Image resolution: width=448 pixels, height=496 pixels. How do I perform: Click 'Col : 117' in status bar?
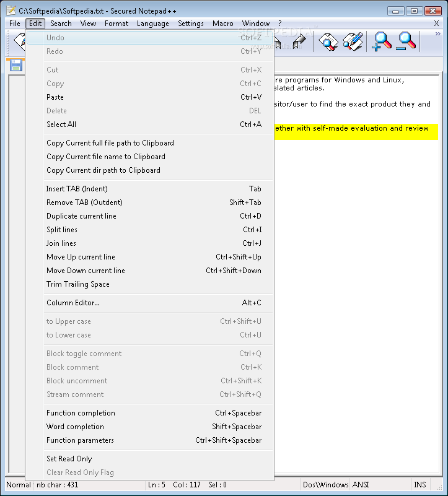pos(187,485)
